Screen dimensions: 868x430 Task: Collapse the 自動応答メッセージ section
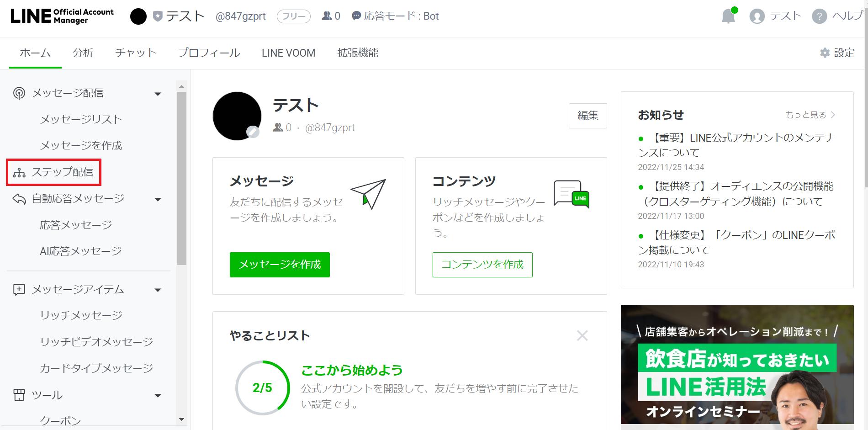tap(158, 199)
